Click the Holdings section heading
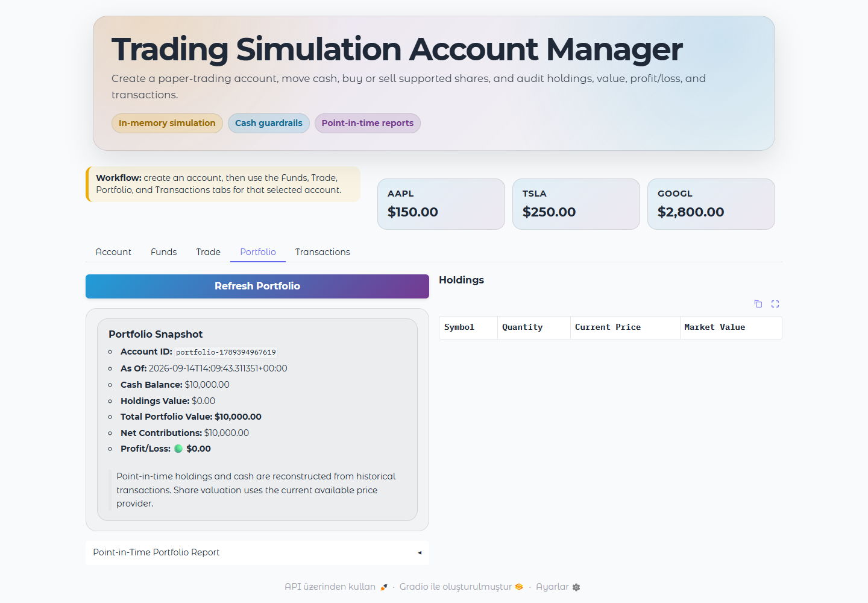Viewport: 868px width, 603px height. coord(461,280)
